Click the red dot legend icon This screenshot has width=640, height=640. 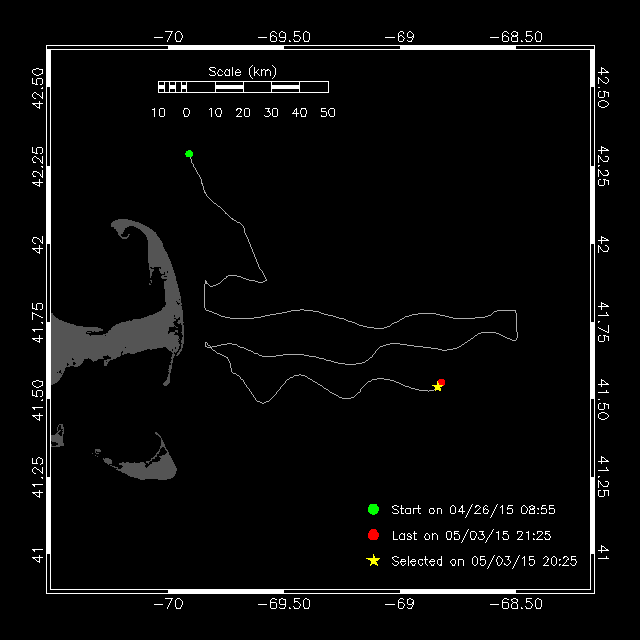click(373, 535)
